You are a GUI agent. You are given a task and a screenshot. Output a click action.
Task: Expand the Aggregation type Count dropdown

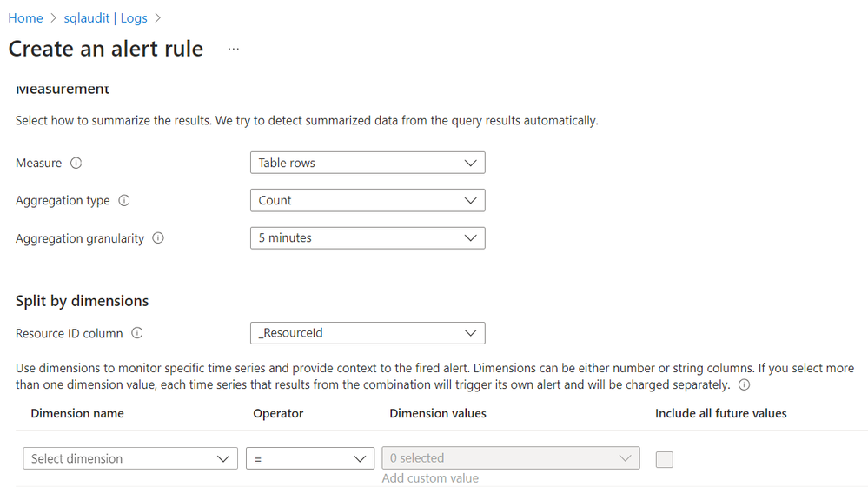(x=367, y=200)
